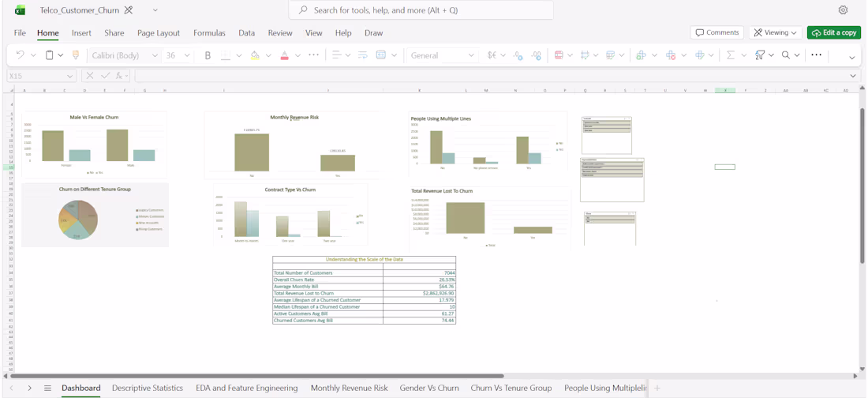The image size is (868, 398).
Task: Click the search box for tools and help
Action: [421, 10]
